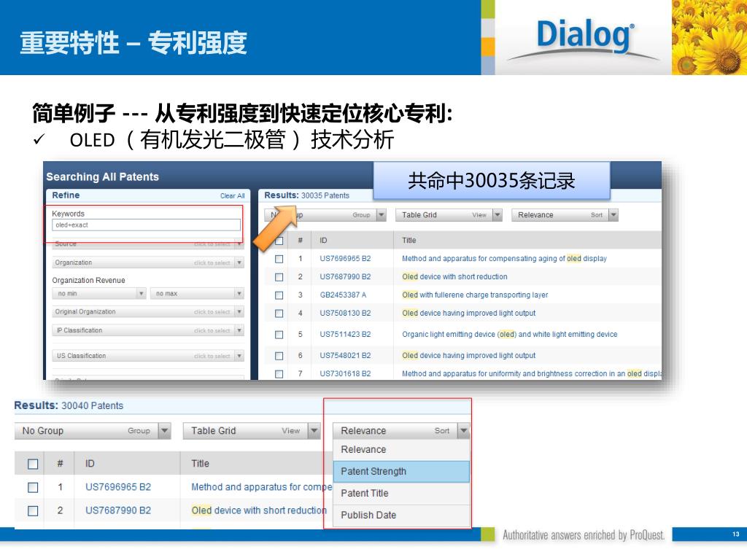Viewport: 747px width, 560px height.
Task: Open US7687990 B2 link in lower results table
Action: (118, 510)
